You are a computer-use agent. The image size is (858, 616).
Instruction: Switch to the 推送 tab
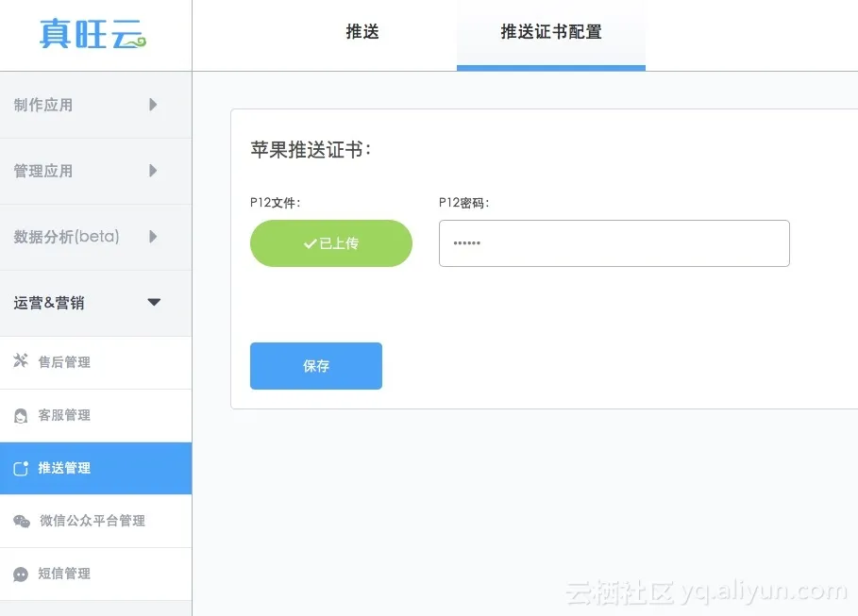pos(362,32)
